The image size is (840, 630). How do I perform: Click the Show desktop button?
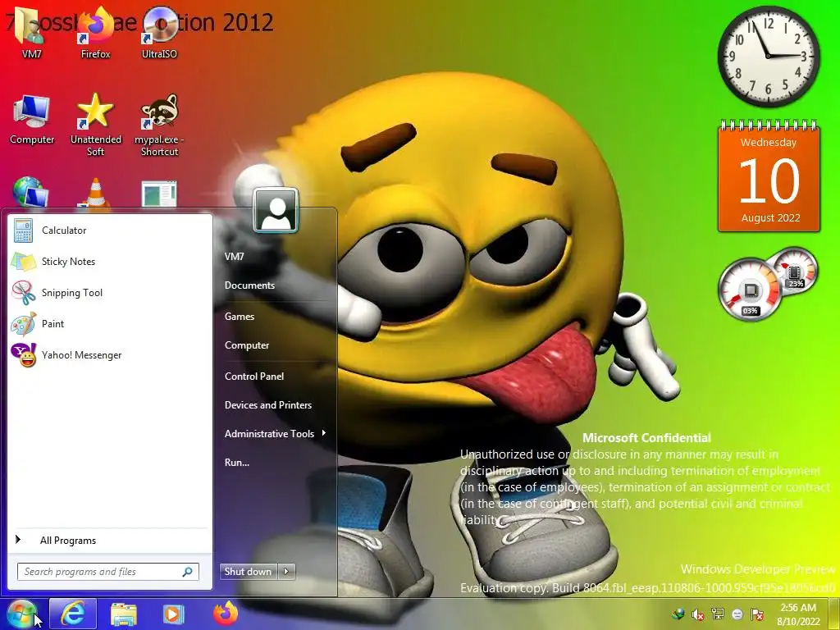[833, 614]
